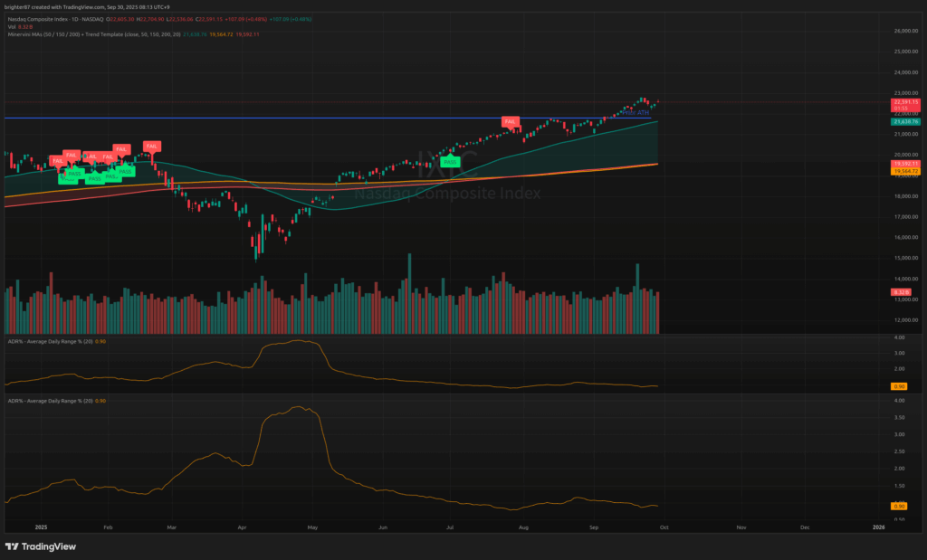Image resolution: width=927 pixels, height=560 pixels.
Task: Click the Oct label on time axis
Action: (x=664, y=527)
